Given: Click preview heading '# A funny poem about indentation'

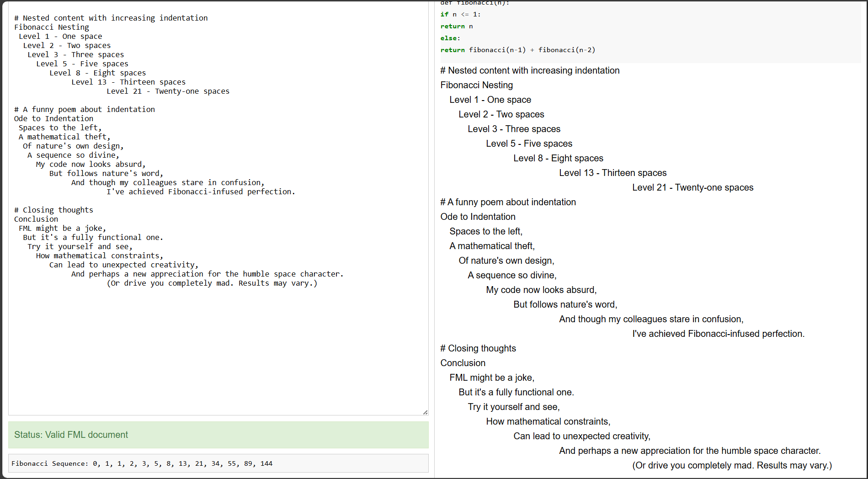Looking at the screenshot, I should [508, 202].
